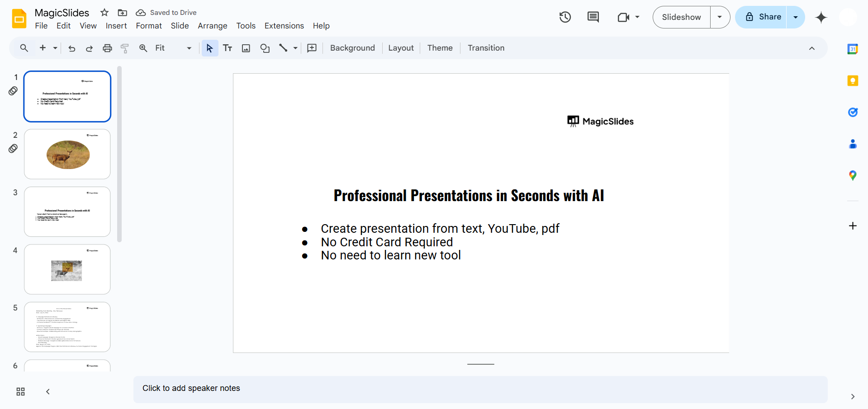Viewport: 868px width, 409px height.
Task: Star the MagicSlides presentation
Action: [104, 13]
